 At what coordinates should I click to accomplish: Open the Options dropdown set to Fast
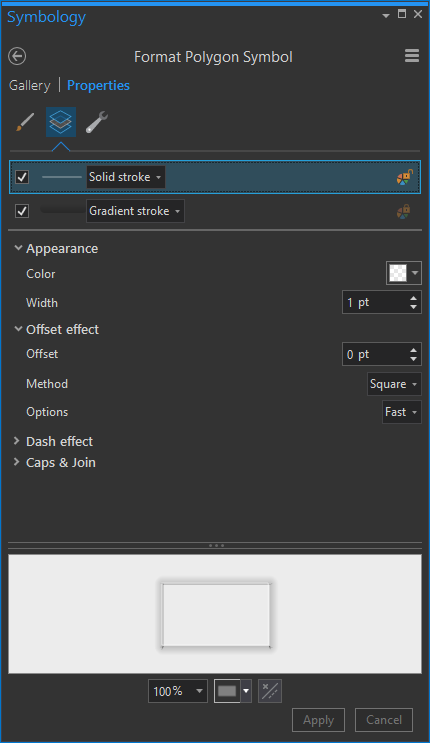click(402, 412)
